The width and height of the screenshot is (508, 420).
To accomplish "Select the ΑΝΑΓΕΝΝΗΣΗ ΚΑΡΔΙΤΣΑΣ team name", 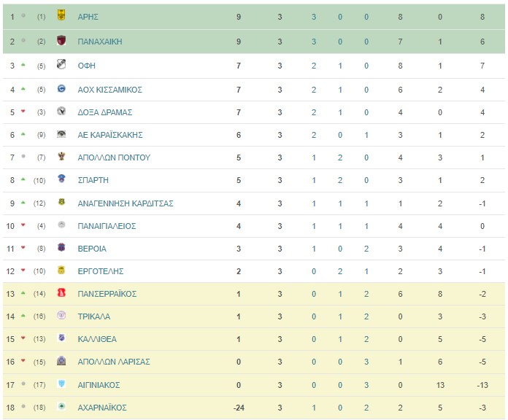I will point(126,203).
